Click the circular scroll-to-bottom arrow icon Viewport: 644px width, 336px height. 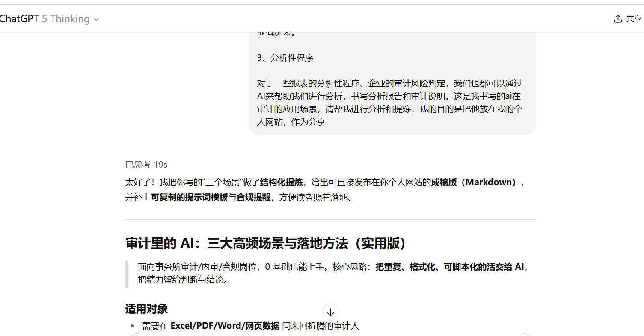click(x=330, y=312)
